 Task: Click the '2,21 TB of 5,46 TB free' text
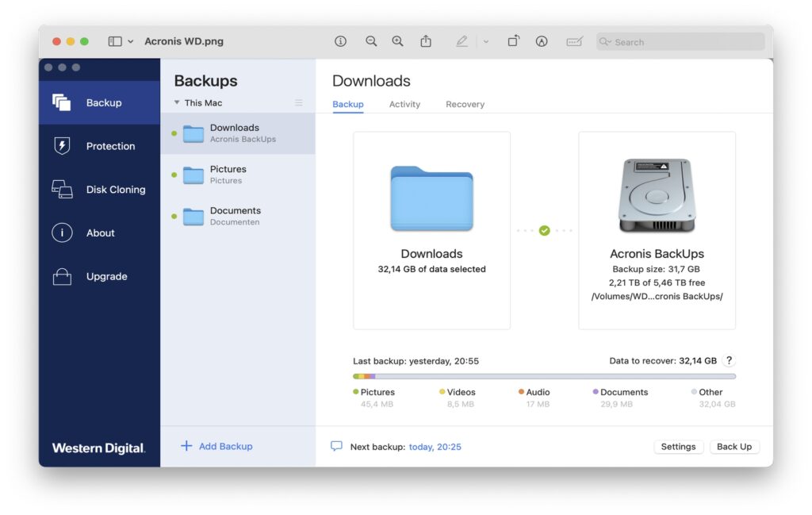click(x=657, y=282)
